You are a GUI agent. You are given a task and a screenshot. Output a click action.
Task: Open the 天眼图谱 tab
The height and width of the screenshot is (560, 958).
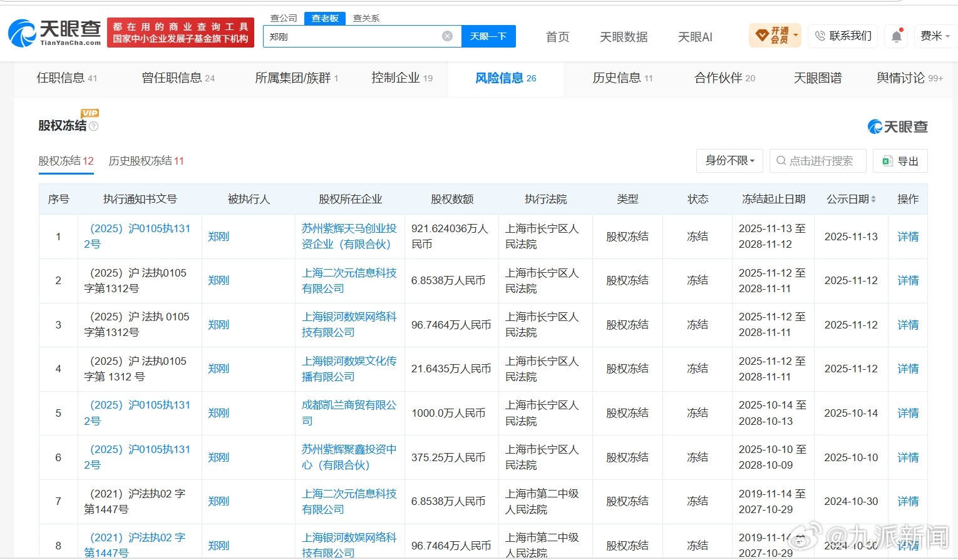coord(818,78)
